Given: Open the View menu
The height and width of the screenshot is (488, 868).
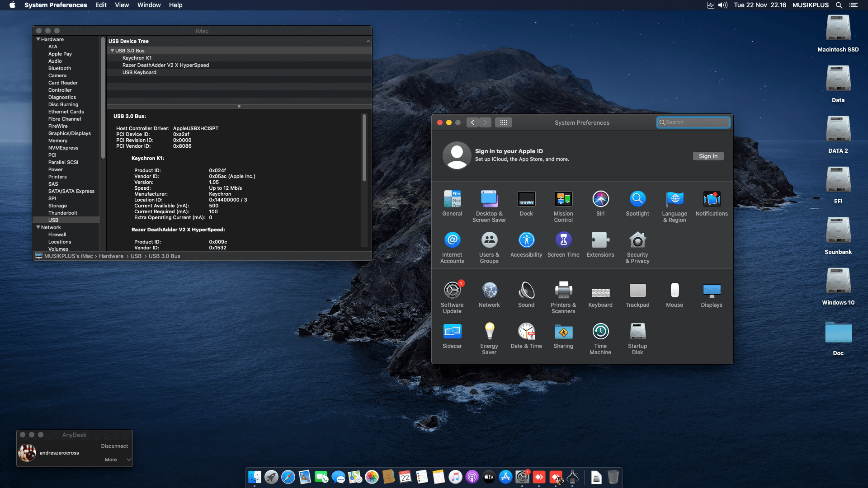Looking at the screenshot, I should pyautogui.click(x=122, y=5).
